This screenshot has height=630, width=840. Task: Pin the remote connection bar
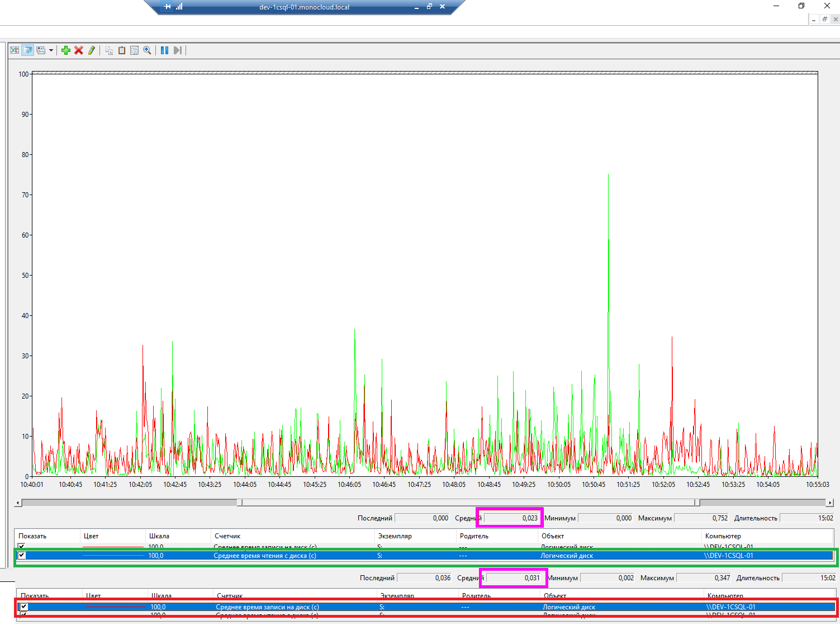(x=166, y=7)
